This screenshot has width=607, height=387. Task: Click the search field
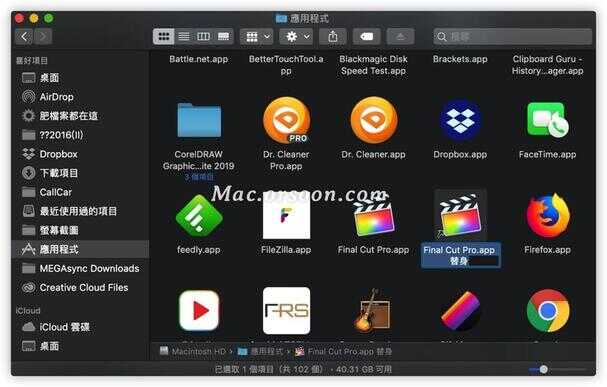(x=513, y=37)
